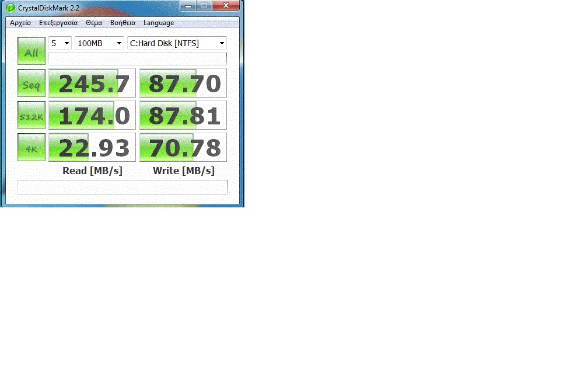Open the Θέμα menu
This screenshot has width=588, height=368.
[94, 23]
